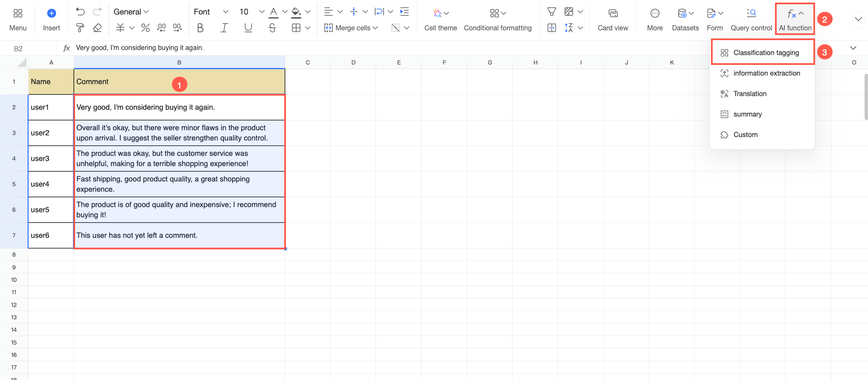868x380 pixels.
Task: Expand the formula bar chevron
Action: coord(853,48)
